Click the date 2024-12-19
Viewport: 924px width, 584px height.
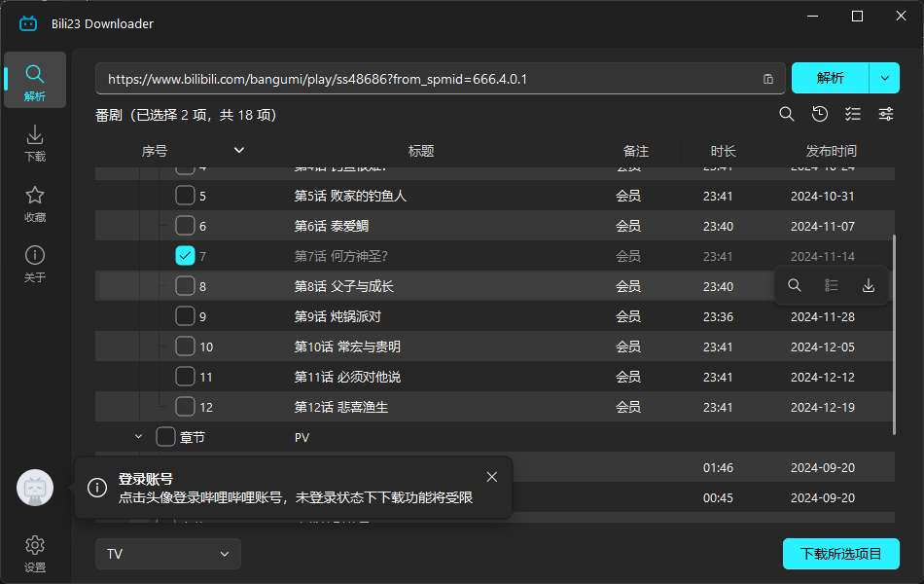823,407
